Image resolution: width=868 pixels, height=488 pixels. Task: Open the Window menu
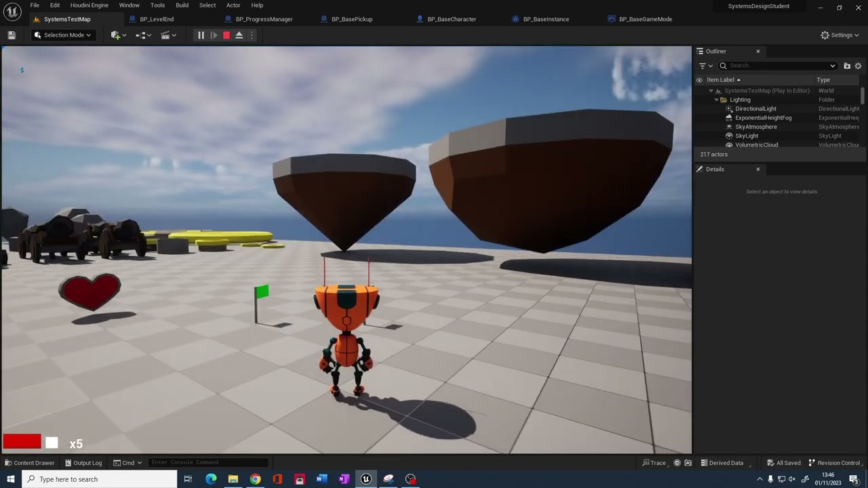pyautogui.click(x=129, y=5)
